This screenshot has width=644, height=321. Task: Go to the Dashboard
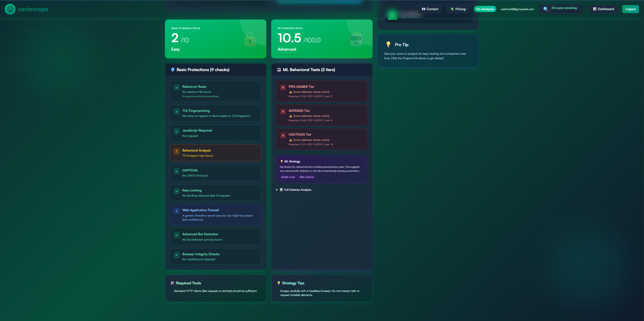(603, 9)
